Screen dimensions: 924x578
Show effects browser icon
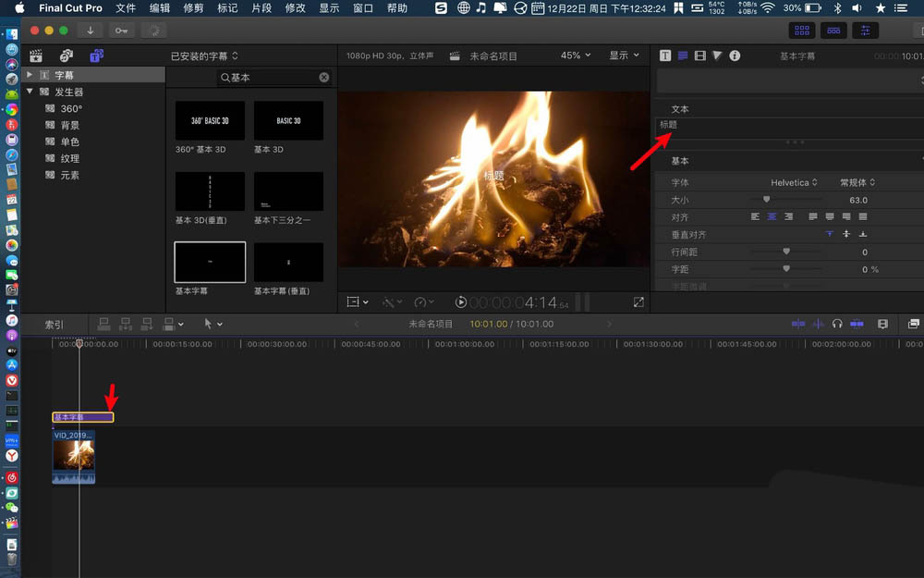[x=914, y=323]
